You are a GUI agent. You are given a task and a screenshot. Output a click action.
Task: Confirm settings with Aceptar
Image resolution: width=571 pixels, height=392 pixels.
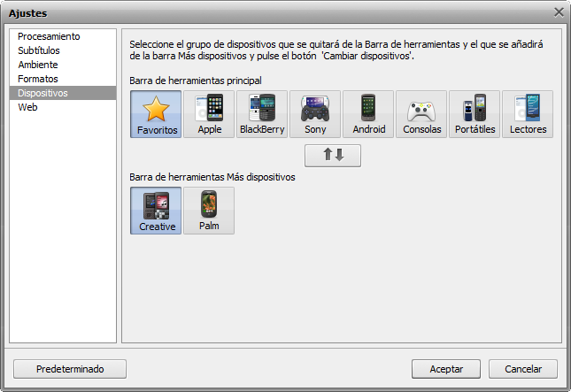446,369
